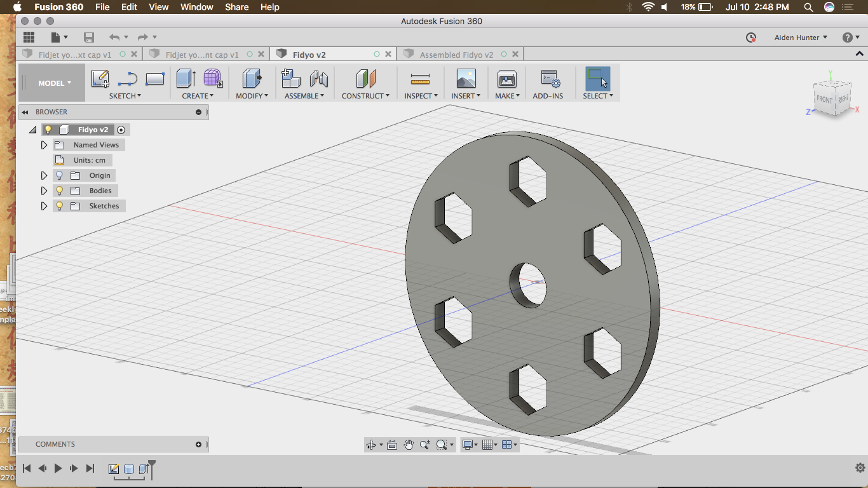Activate the Pan hand tool

tap(409, 445)
